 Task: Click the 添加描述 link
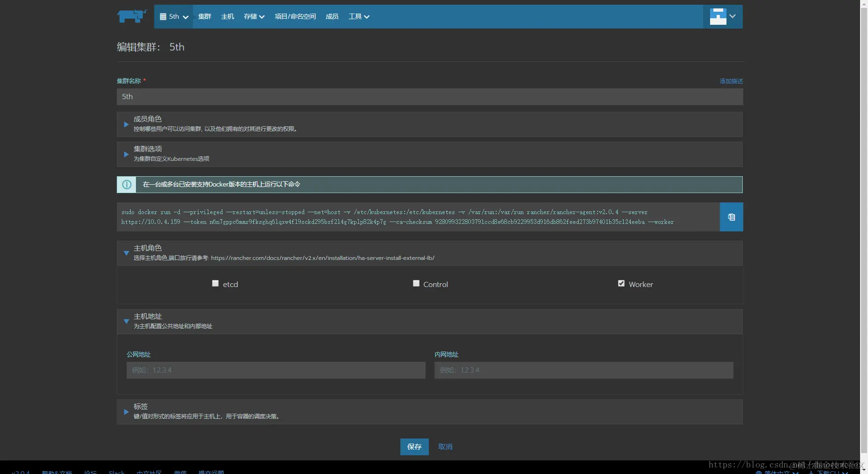pyautogui.click(x=731, y=81)
